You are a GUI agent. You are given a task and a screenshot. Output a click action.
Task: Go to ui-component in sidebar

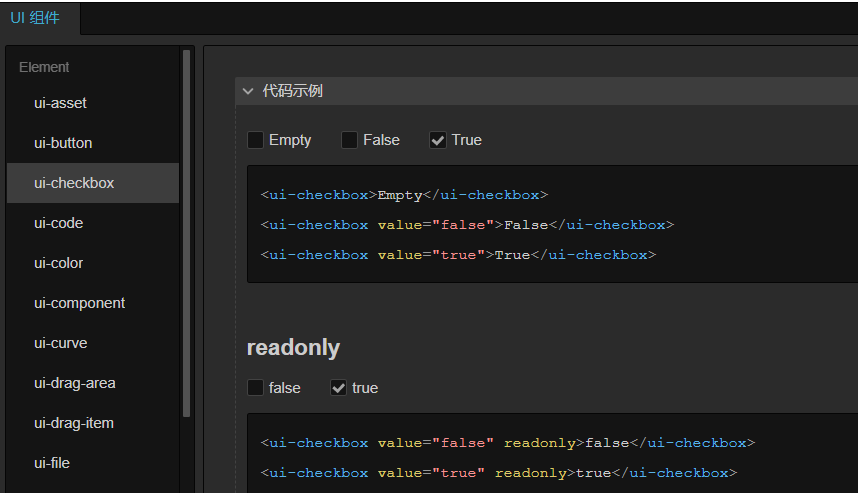[79, 303]
